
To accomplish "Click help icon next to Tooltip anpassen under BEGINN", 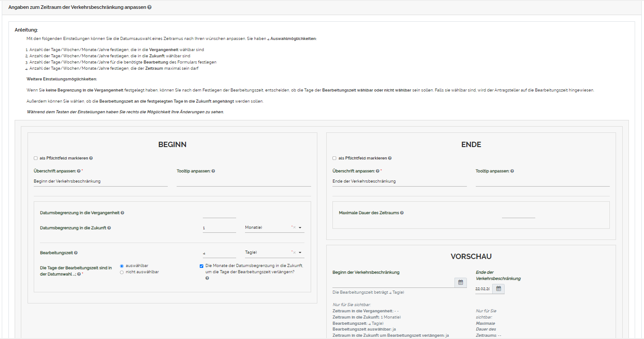I will [x=213, y=171].
